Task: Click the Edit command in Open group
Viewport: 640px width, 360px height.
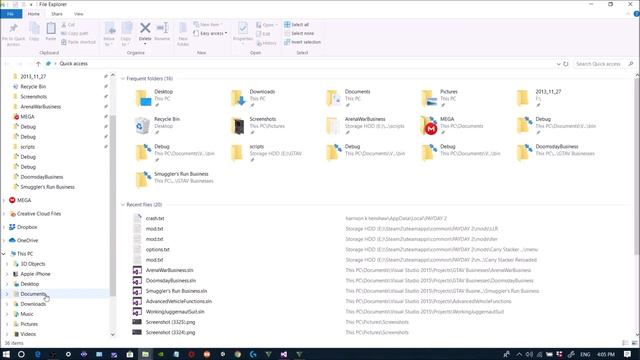Action: 263,34
